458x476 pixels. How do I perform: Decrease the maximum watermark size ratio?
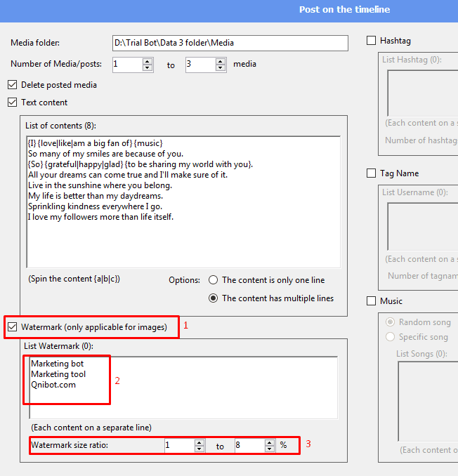(x=270, y=449)
